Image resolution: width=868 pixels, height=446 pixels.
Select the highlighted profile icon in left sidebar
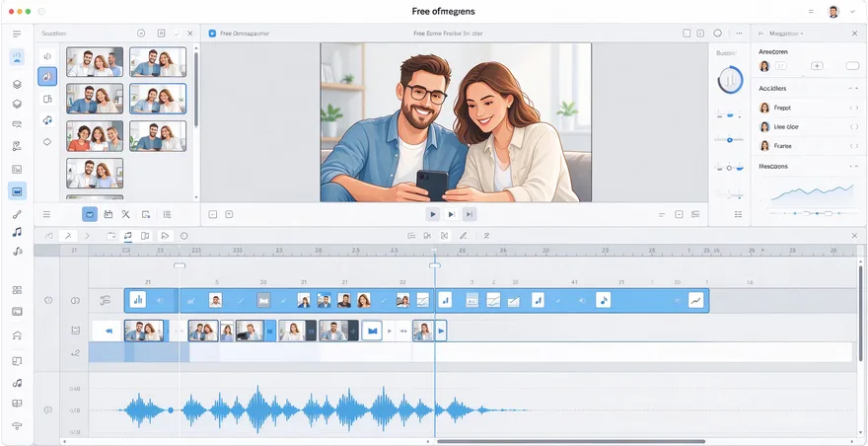coord(17,56)
